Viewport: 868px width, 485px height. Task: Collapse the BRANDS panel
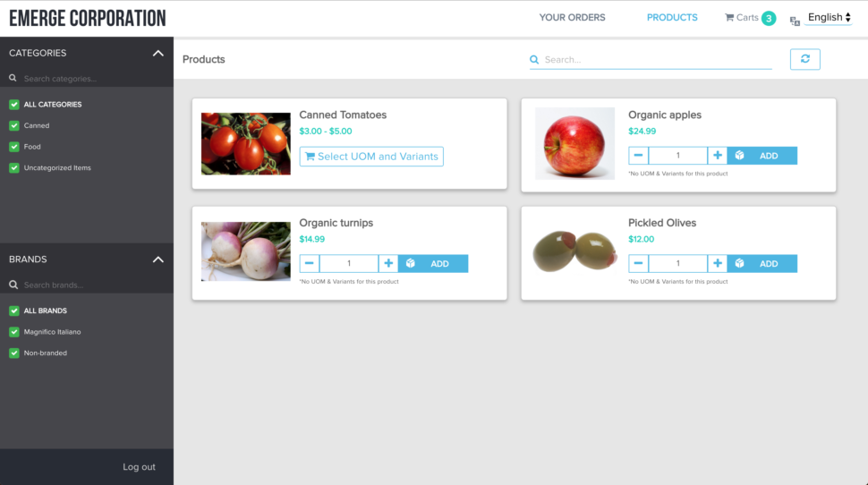158,260
